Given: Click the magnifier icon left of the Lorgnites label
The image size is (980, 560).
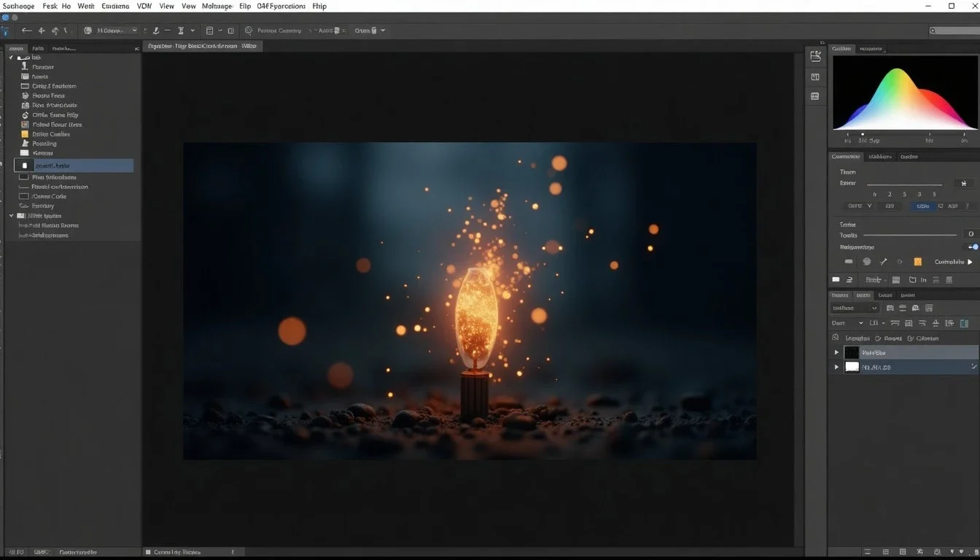Looking at the screenshot, I should coord(836,338).
